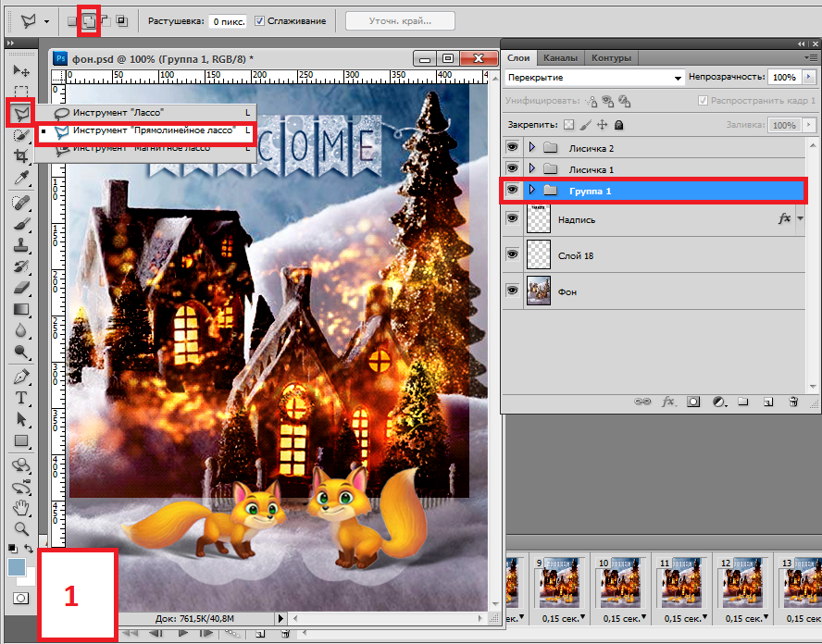The image size is (822, 644).
Task: Activate the Hand tool
Action: click(x=20, y=507)
